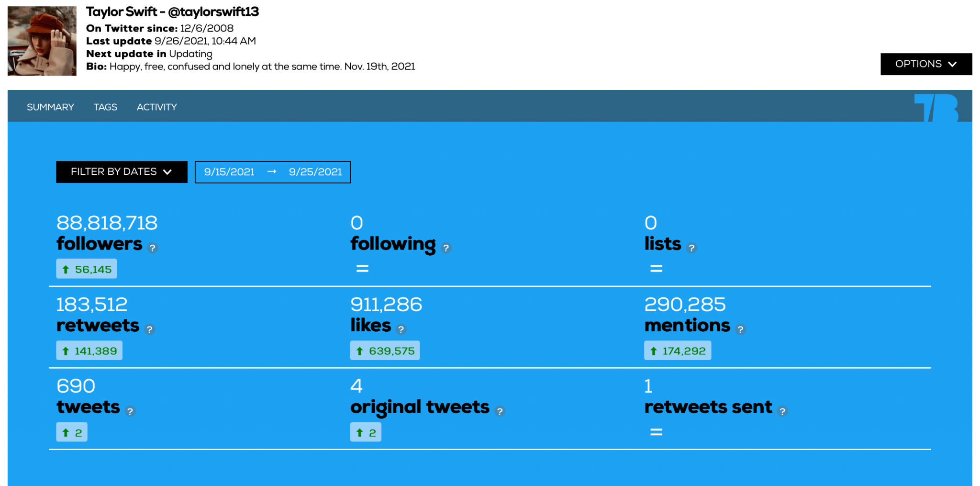Expand the FILTER BY DATES dropdown

pyautogui.click(x=121, y=171)
